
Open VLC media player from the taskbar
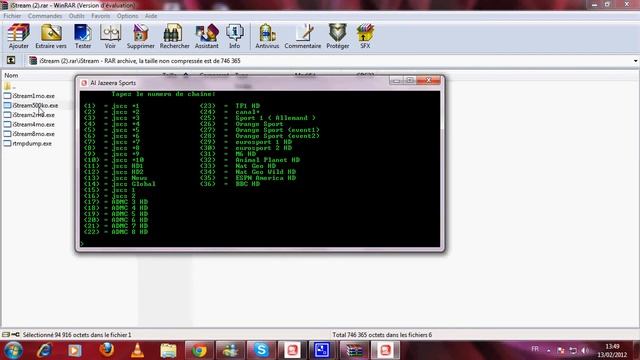point(138,350)
